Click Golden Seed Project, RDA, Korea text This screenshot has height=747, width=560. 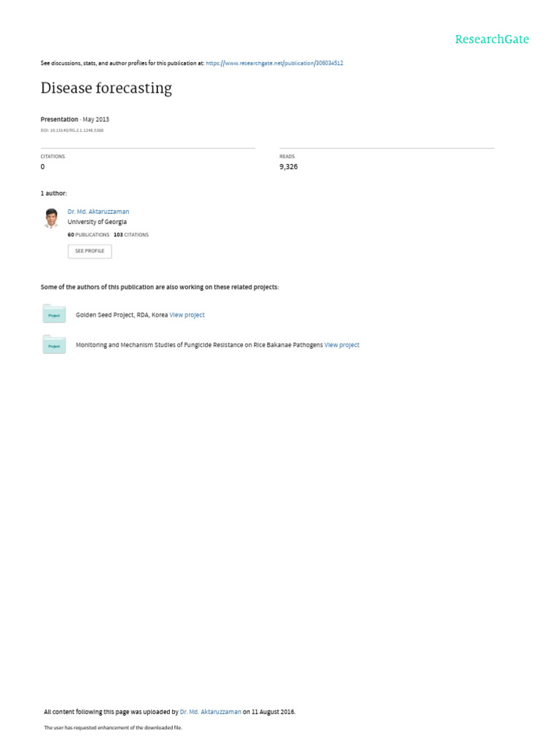(x=122, y=315)
